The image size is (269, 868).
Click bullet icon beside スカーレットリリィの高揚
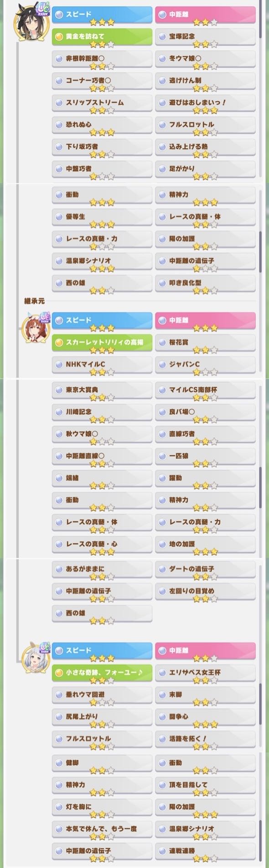point(59,342)
